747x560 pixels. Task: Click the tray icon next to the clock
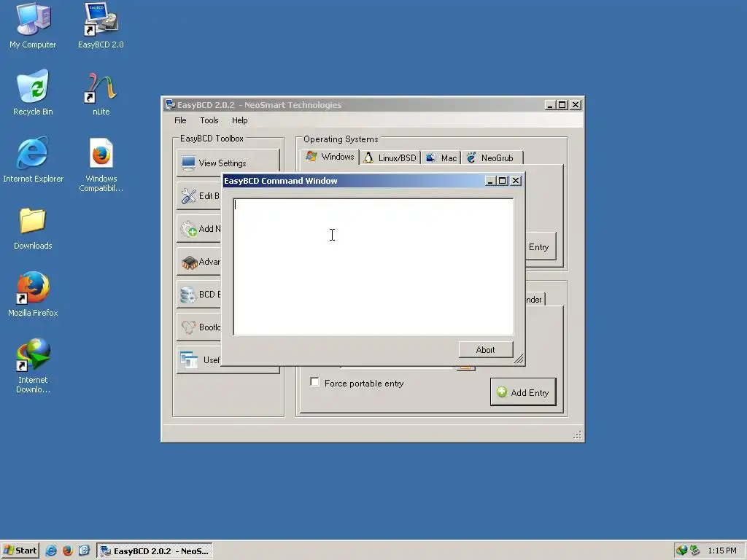tap(695, 551)
